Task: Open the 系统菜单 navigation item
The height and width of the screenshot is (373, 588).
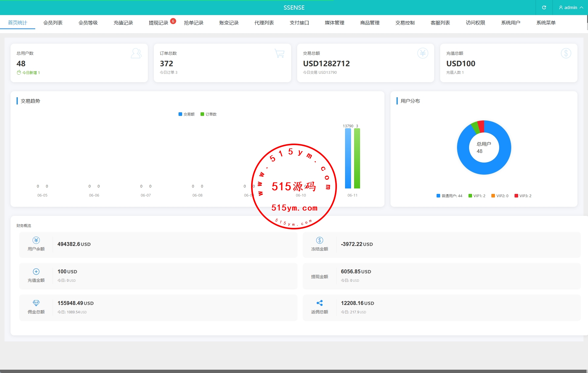Action: [x=546, y=23]
